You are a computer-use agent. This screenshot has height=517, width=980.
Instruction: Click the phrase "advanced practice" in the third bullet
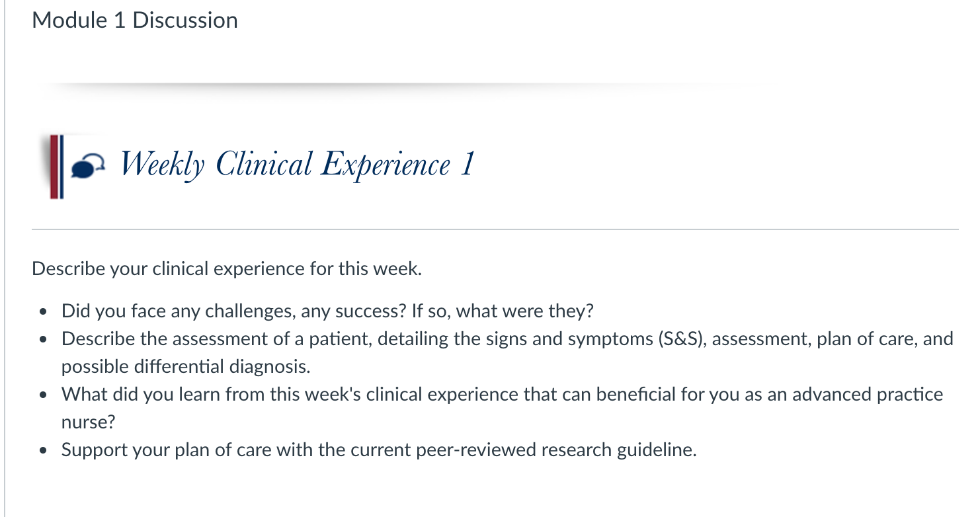click(x=868, y=395)
